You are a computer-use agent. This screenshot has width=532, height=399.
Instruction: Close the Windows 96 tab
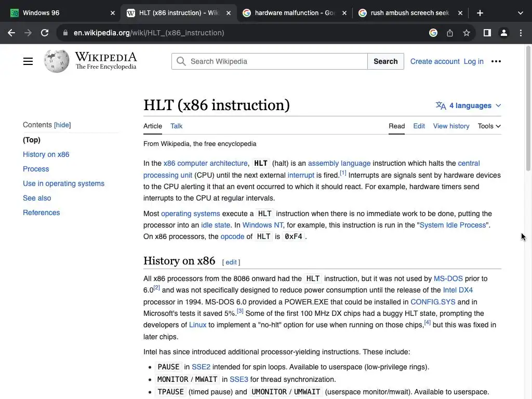point(113,13)
